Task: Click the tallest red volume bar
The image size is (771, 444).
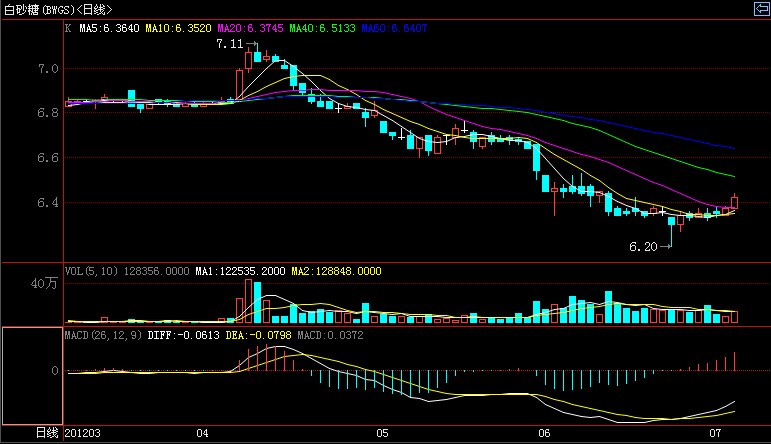Action: (x=248, y=301)
